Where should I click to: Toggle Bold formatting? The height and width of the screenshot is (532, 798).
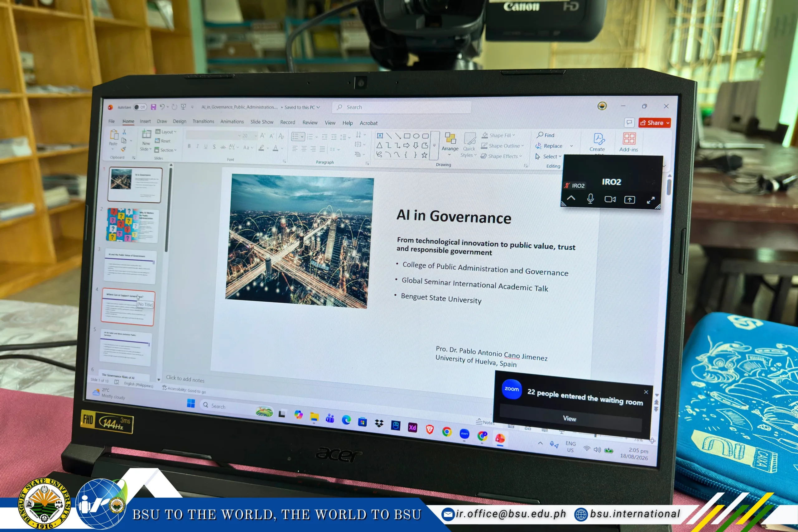coord(189,146)
